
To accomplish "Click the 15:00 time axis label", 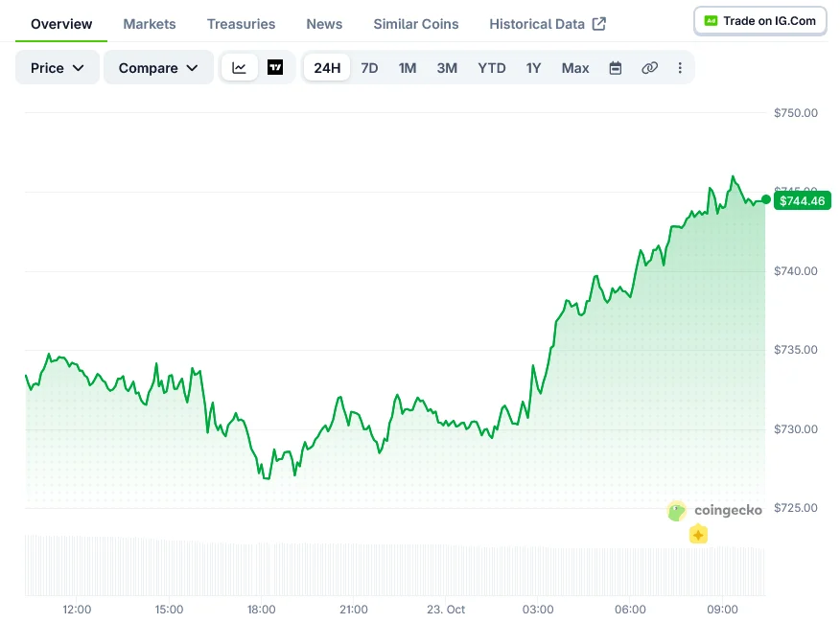I will [x=169, y=609].
